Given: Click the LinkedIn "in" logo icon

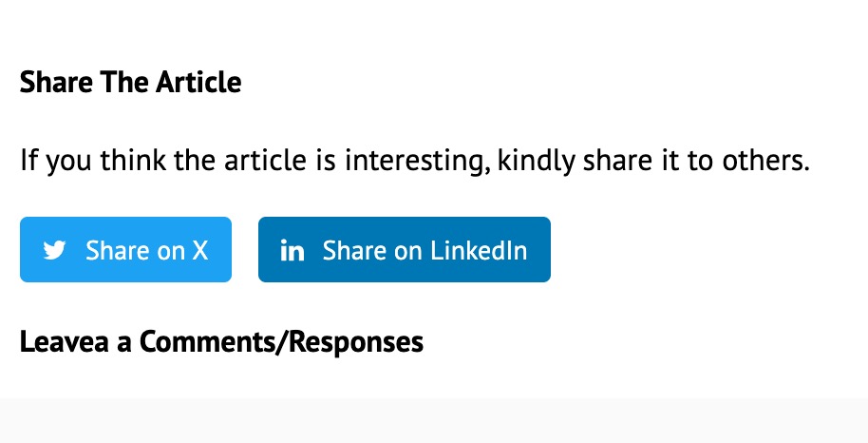Looking at the screenshot, I should pos(292,251).
